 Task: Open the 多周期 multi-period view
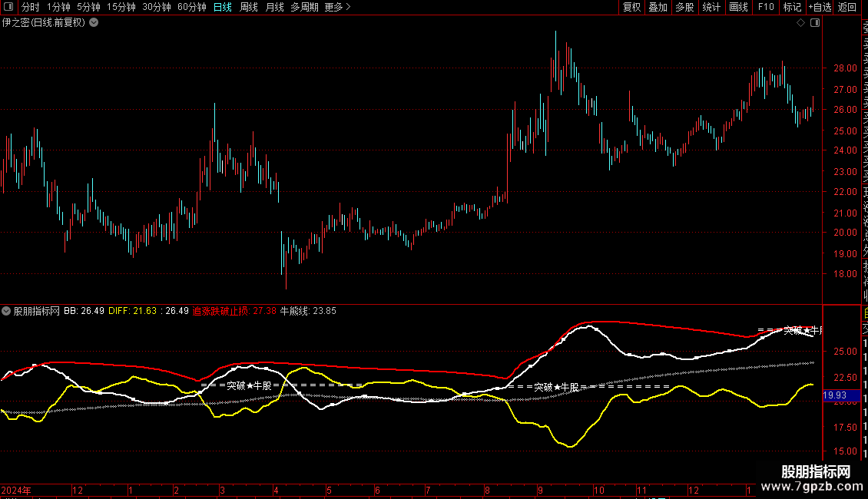coord(304,7)
